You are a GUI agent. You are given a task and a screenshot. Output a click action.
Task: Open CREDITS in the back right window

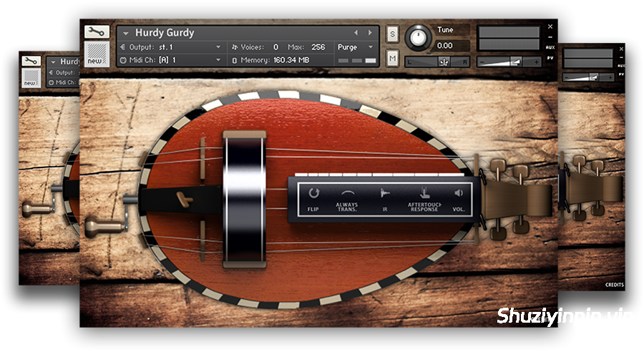pyautogui.click(x=615, y=285)
